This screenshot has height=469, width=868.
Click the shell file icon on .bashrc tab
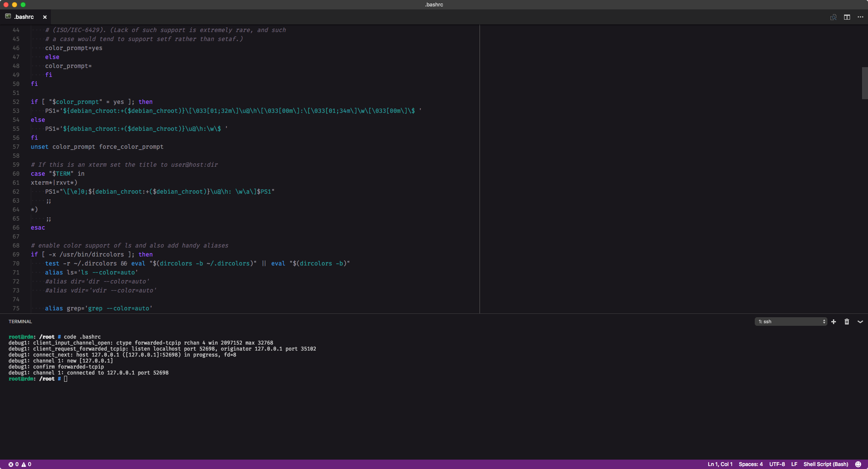[8, 17]
